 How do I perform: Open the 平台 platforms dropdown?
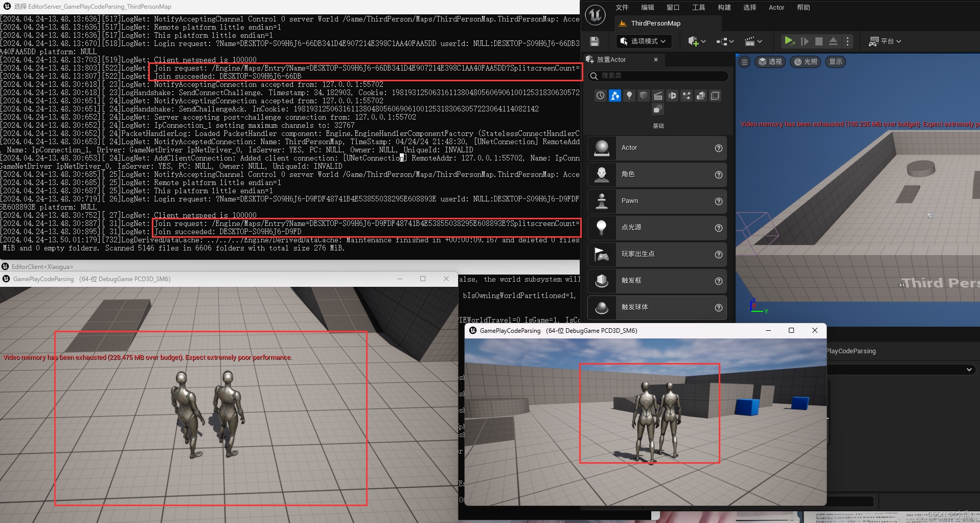(x=885, y=41)
